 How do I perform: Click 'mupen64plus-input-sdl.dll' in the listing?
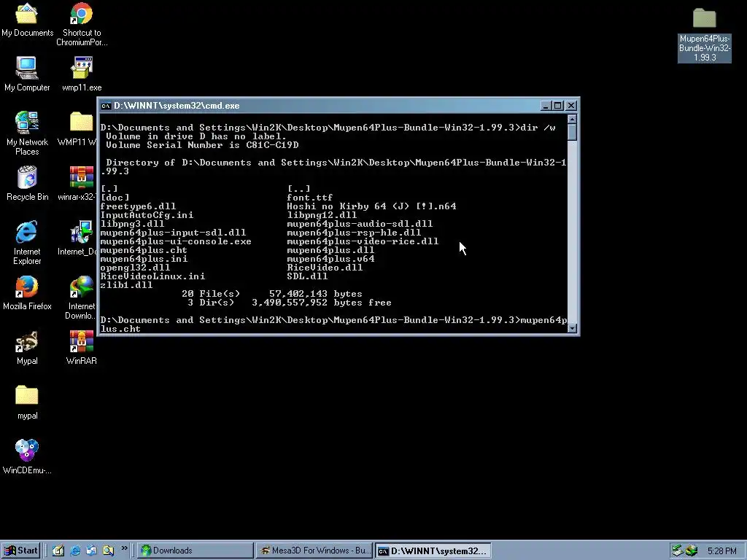[173, 233]
